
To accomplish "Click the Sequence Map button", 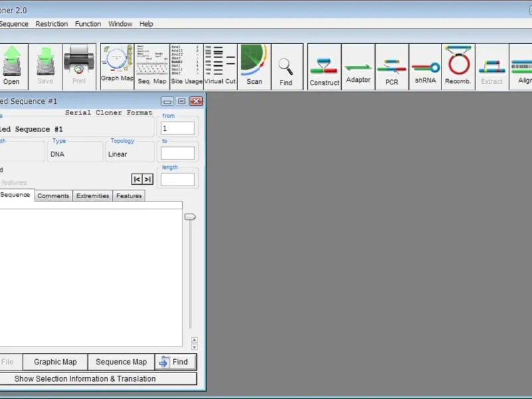I will pyautogui.click(x=121, y=362).
